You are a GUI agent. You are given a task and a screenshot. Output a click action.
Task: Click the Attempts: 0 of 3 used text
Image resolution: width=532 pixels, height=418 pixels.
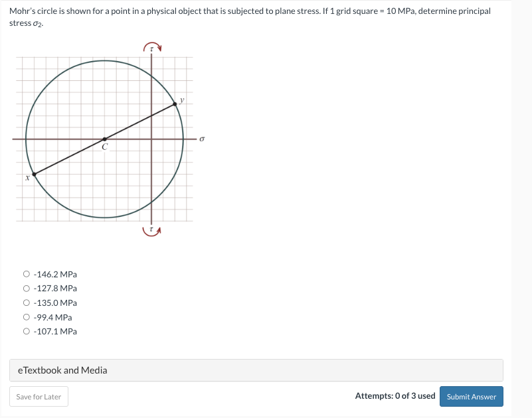pos(395,395)
